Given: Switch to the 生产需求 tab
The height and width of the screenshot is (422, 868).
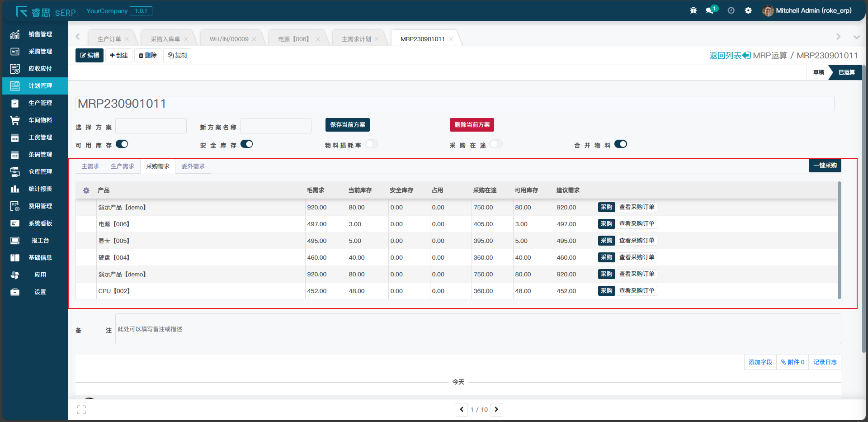Looking at the screenshot, I should 123,166.
